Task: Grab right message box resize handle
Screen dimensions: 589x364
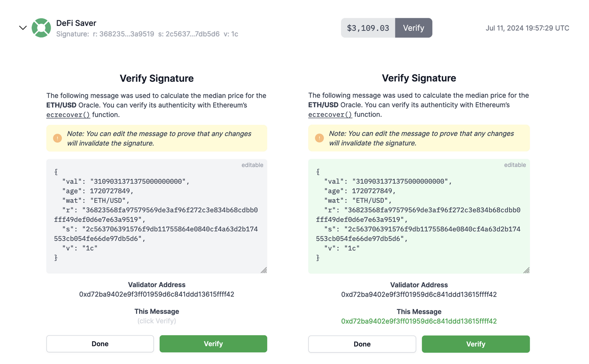Action: (x=526, y=270)
